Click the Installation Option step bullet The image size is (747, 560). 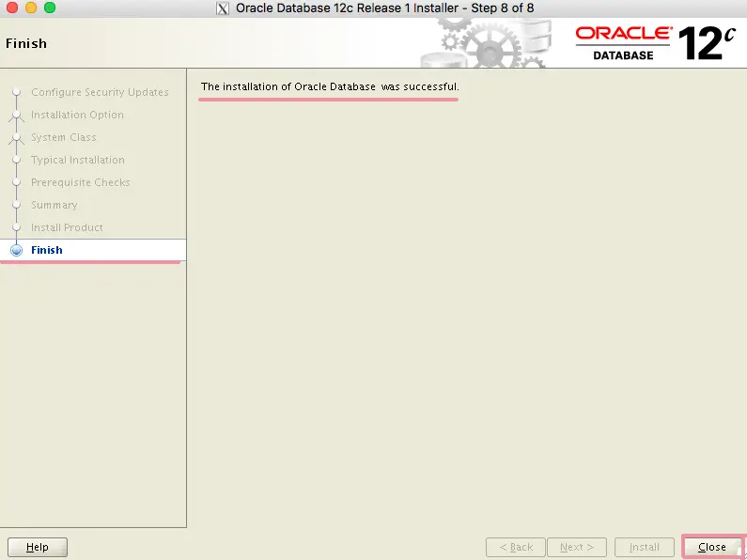[x=17, y=115]
